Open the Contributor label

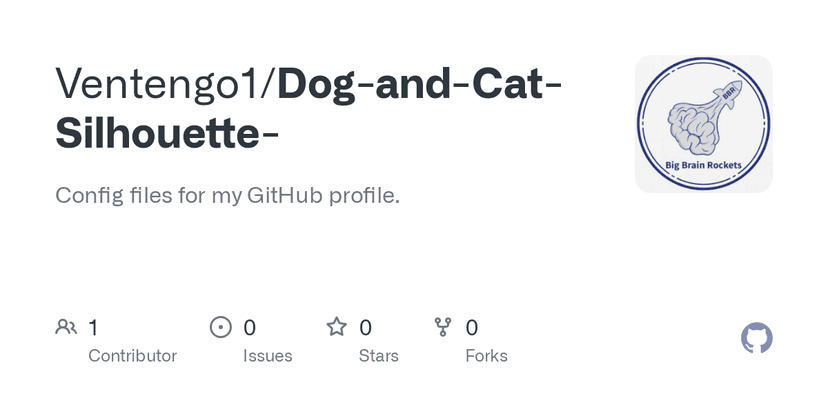tap(132, 356)
